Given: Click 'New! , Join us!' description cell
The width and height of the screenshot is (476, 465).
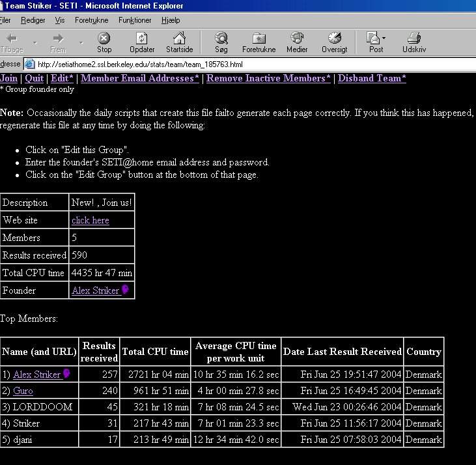Looking at the screenshot, I should click(102, 203).
